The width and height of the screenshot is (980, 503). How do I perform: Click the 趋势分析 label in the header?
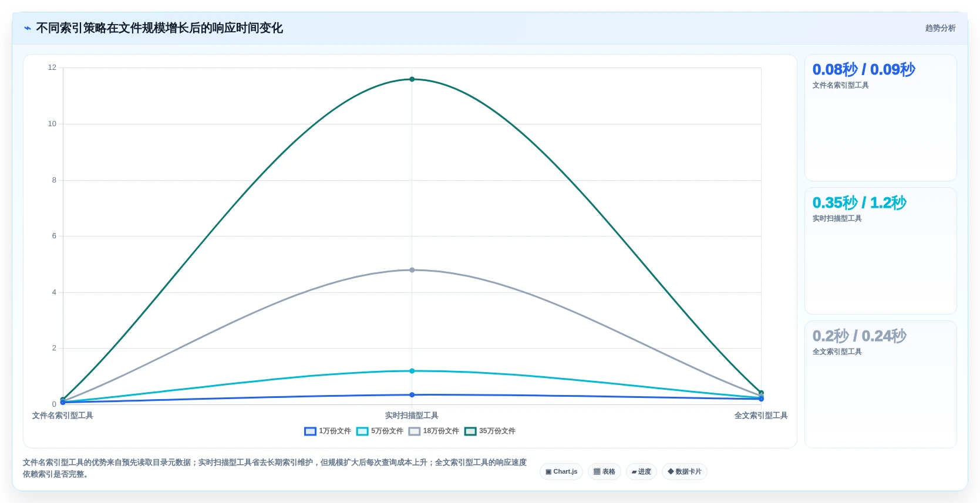coord(940,28)
